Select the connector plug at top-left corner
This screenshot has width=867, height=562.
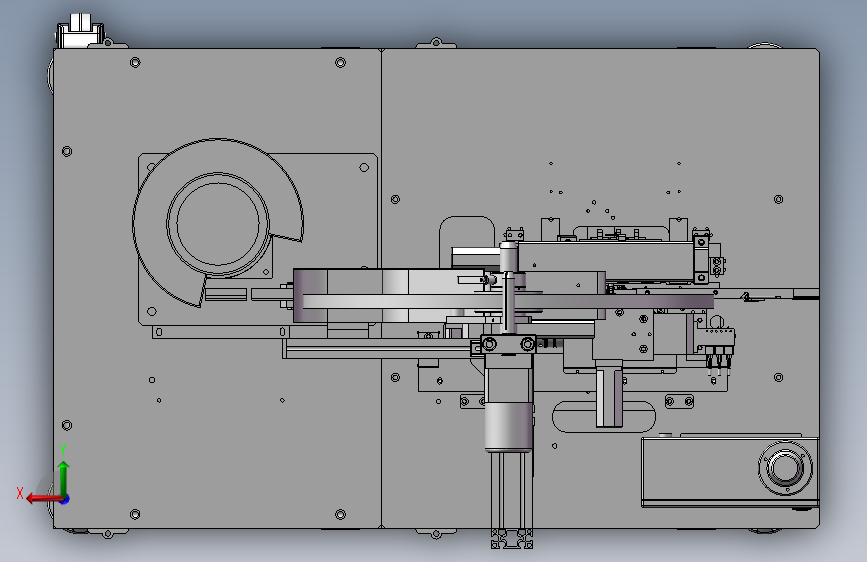tap(81, 31)
